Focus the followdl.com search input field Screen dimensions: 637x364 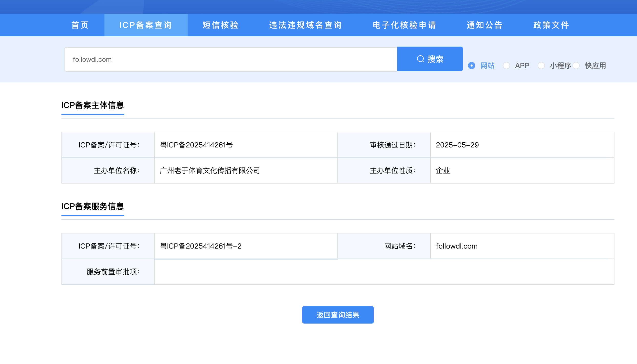pos(230,59)
